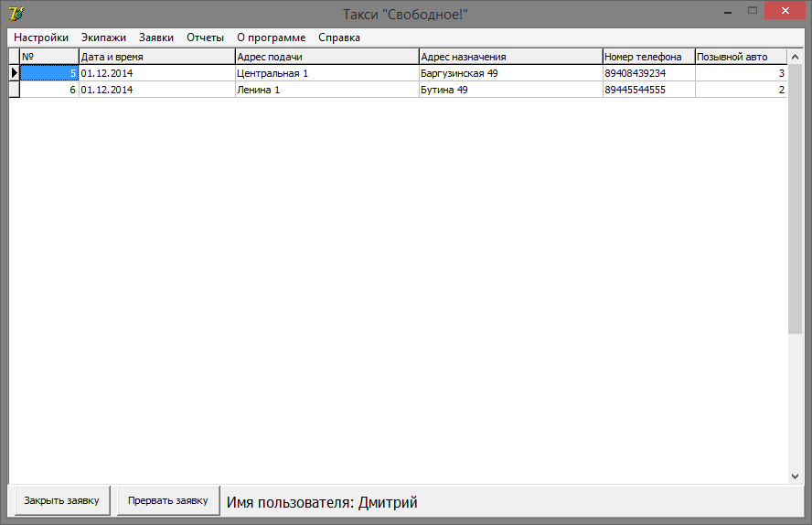The width and height of the screenshot is (812, 525).
Task: Click the row selector box for order 6
Action: pos(15,90)
